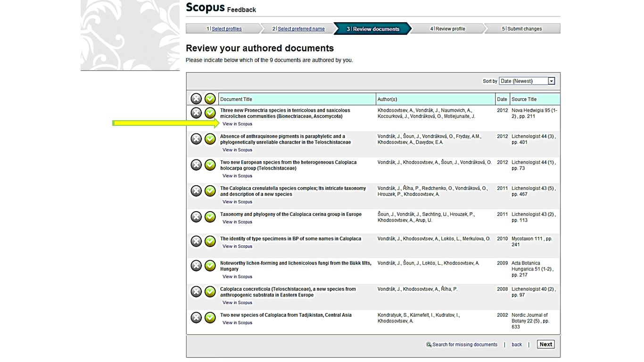Select step 3 Review documents tab

pos(373,29)
